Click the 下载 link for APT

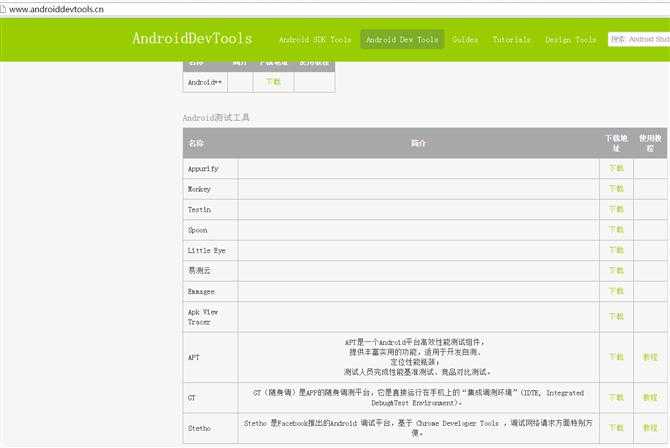click(616, 357)
